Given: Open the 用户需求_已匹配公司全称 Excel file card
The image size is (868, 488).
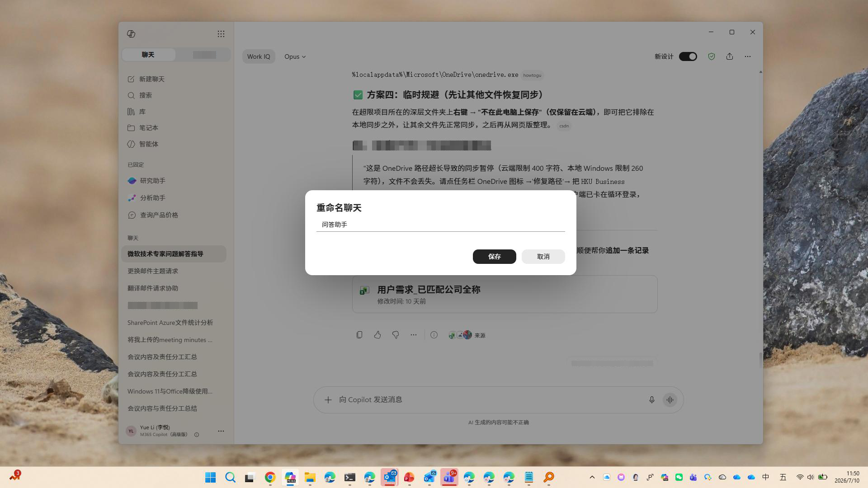Looking at the screenshot, I should (x=505, y=294).
